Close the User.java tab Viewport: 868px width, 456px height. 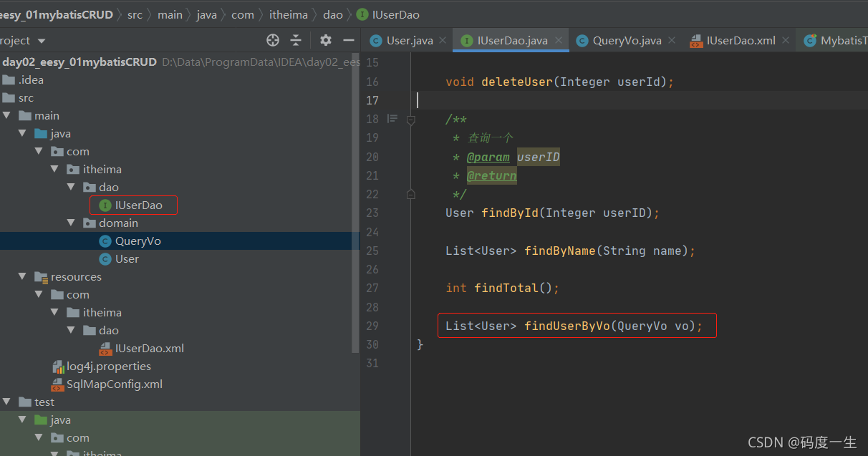pos(443,41)
